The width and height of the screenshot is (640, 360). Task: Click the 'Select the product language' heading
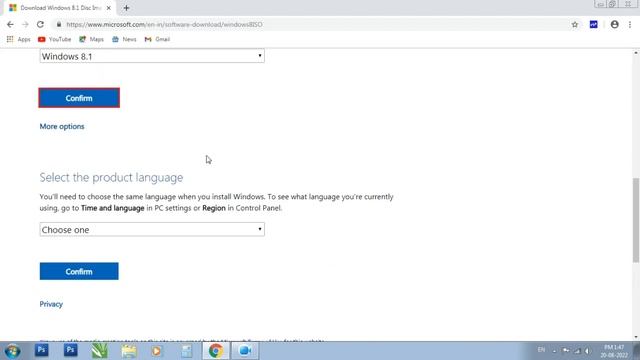[x=111, y=178]
